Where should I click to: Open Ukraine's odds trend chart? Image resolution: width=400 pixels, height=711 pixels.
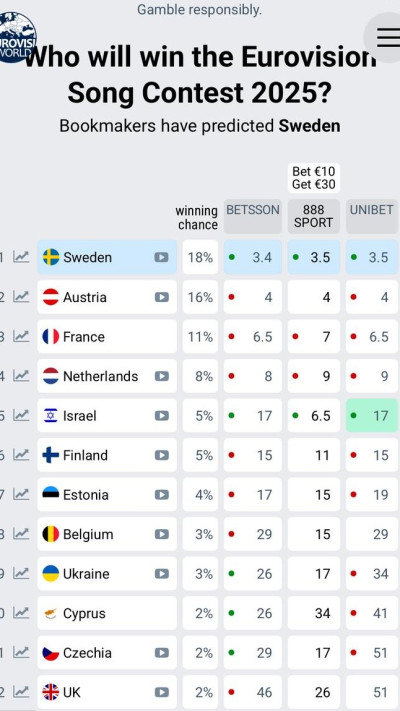point(21,574)
